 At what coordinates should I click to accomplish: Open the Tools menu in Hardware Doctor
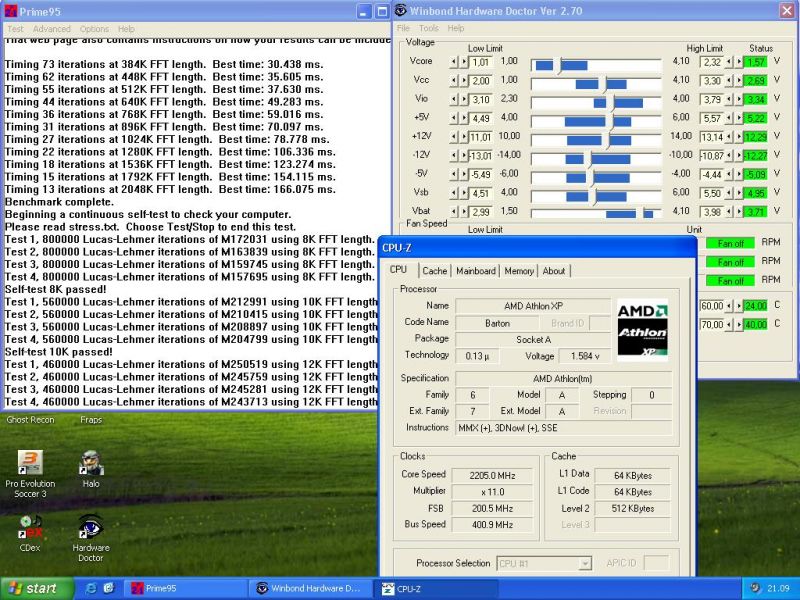point(429,28)
